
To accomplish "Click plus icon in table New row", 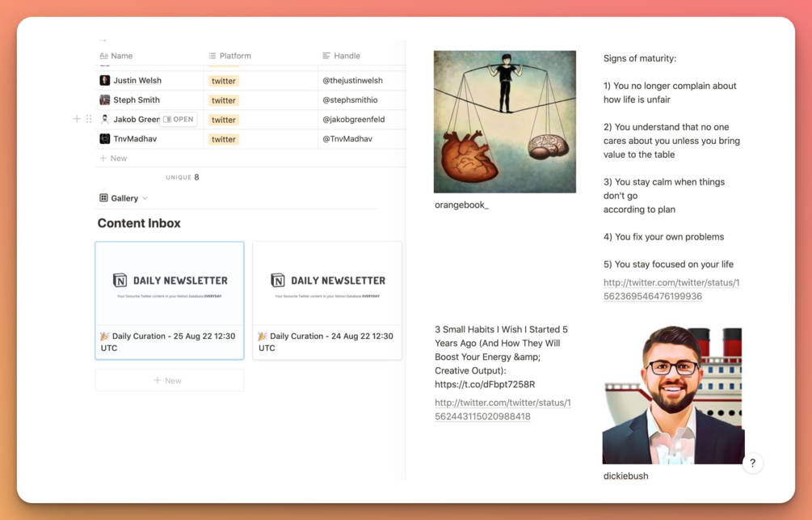I will [103, 159].
